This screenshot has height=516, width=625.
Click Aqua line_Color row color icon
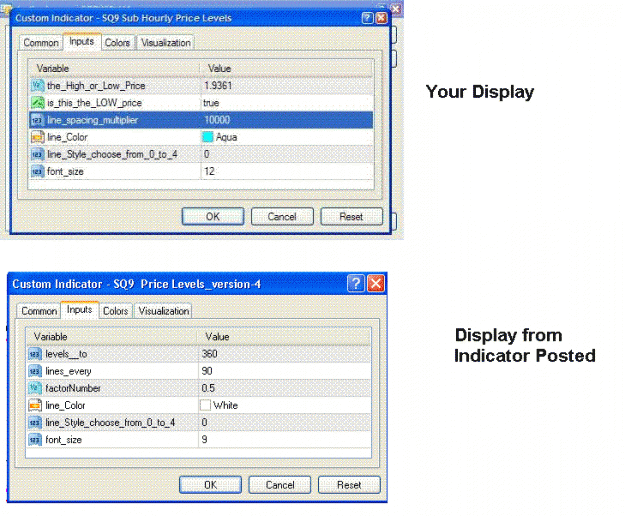(x=37, y=137)
